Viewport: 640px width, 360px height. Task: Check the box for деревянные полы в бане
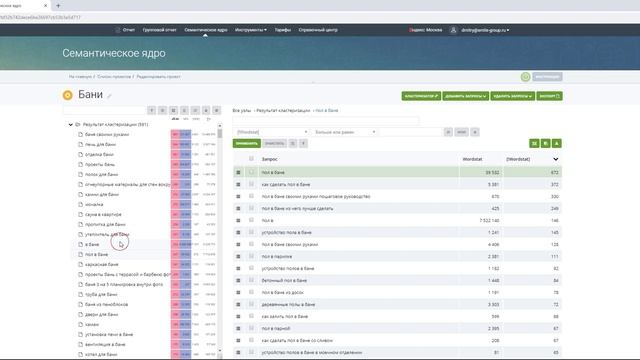[x=251, y=304]
